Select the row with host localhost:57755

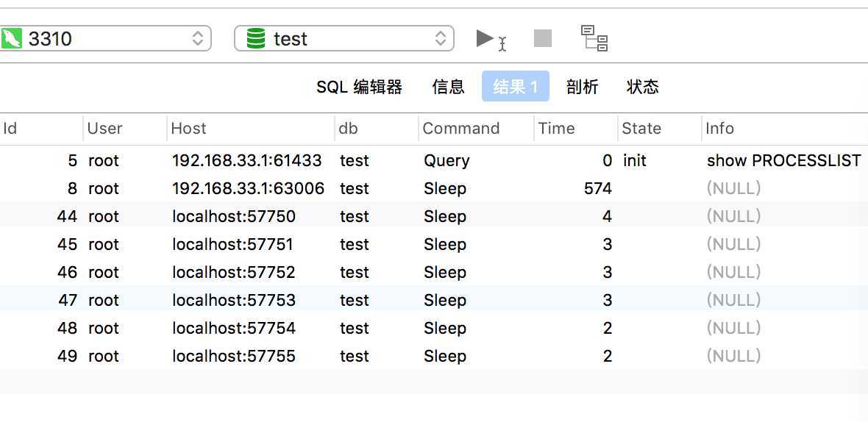tap(434, 356)
